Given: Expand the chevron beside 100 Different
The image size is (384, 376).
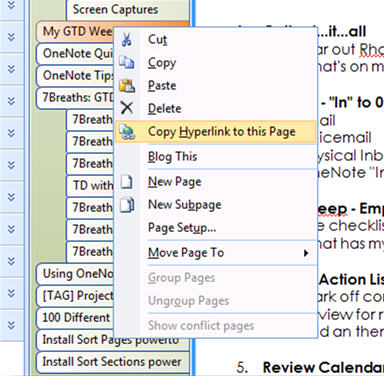Looking at the screenshot, I should click(11, 325).
